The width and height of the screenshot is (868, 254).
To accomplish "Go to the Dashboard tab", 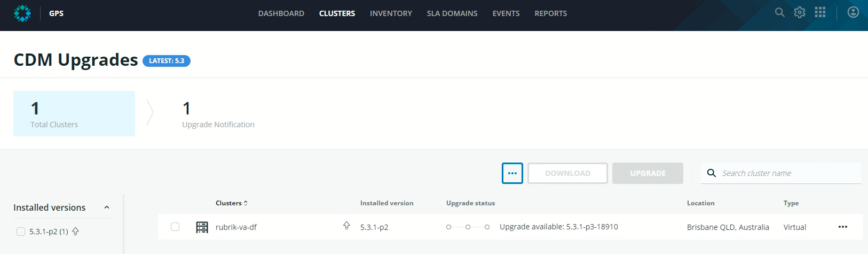I will pyautogui.click(x=281, y=13).
